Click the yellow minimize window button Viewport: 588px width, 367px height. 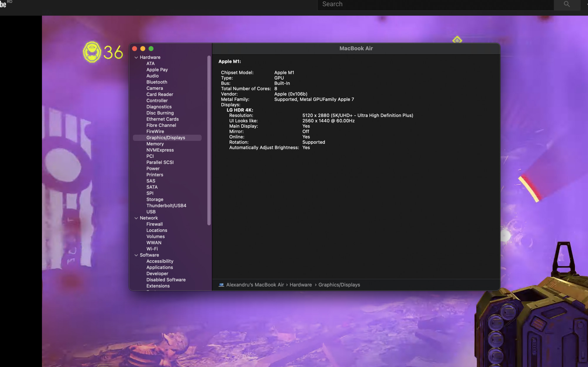143,49
